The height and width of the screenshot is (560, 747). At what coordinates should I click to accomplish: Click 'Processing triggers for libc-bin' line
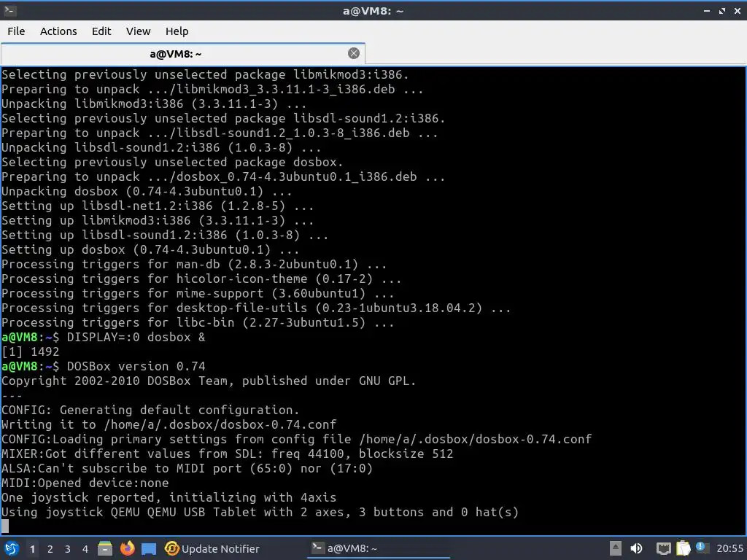(198, 323)
